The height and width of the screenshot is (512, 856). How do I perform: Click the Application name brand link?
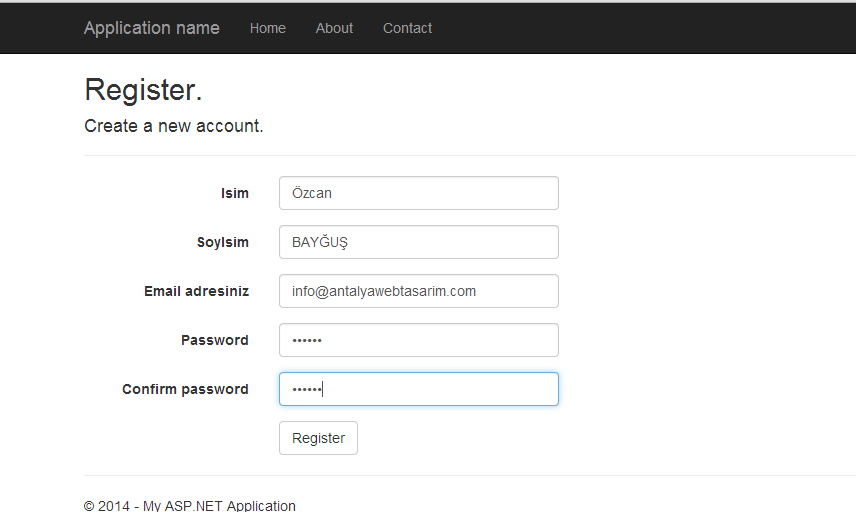151,28
